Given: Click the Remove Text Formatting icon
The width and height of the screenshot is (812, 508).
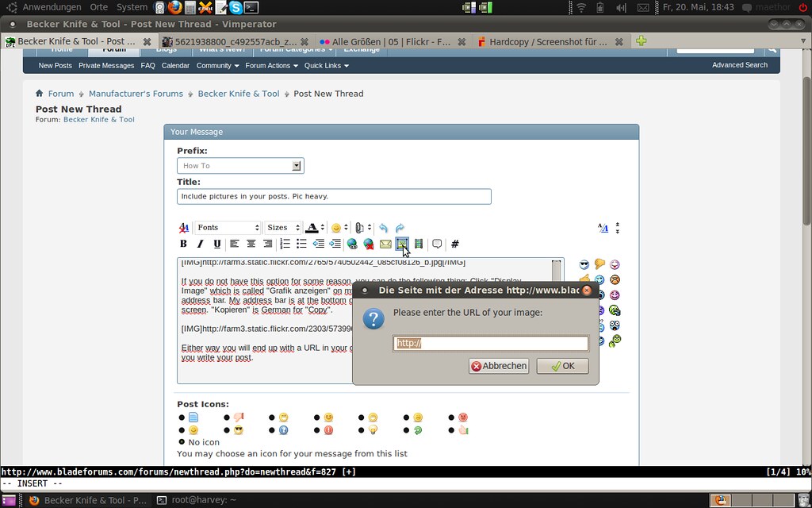Looking at the screenshot, I should pyautogui.click(x=183, y=228).
